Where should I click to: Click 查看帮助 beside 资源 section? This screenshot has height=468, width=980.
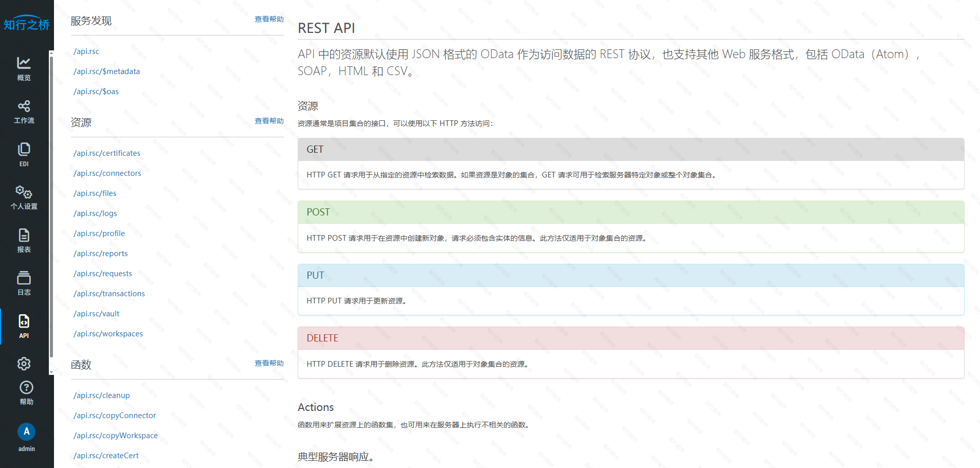[268, 121]
